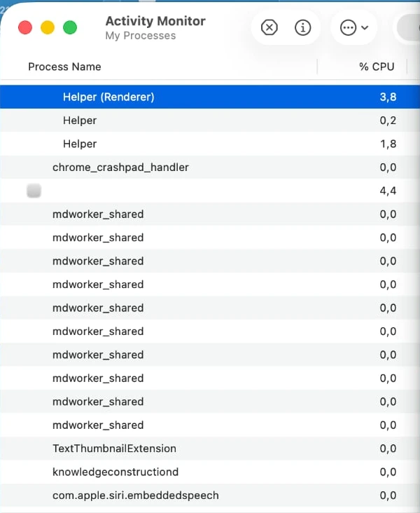
Task: Click the 0,0 value for knowledgeconstructiond
Action: 388,472
